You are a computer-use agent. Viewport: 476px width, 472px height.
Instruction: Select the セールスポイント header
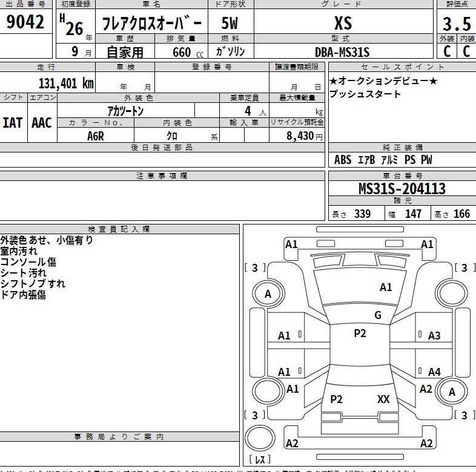(403, 67)
